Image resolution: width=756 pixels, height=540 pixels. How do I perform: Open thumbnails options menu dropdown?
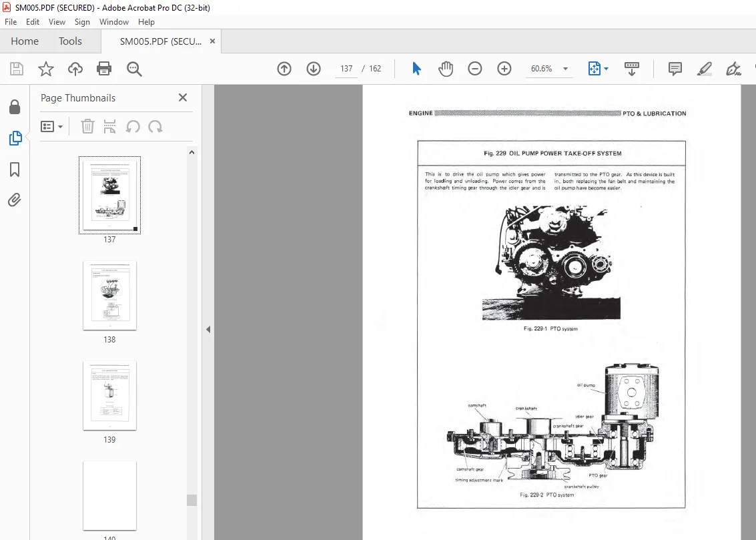click(x=51, y=127)
